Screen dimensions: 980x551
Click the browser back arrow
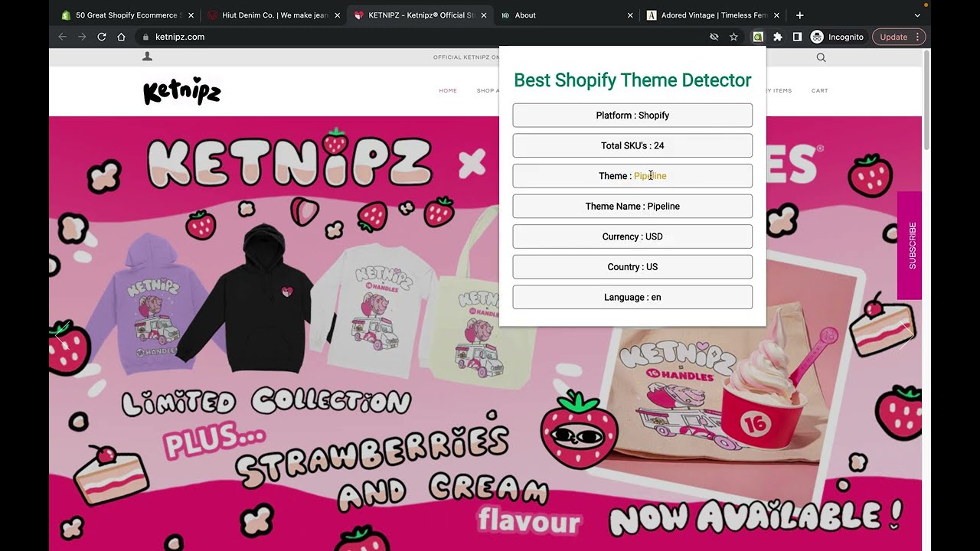click(x=63, y=37)
